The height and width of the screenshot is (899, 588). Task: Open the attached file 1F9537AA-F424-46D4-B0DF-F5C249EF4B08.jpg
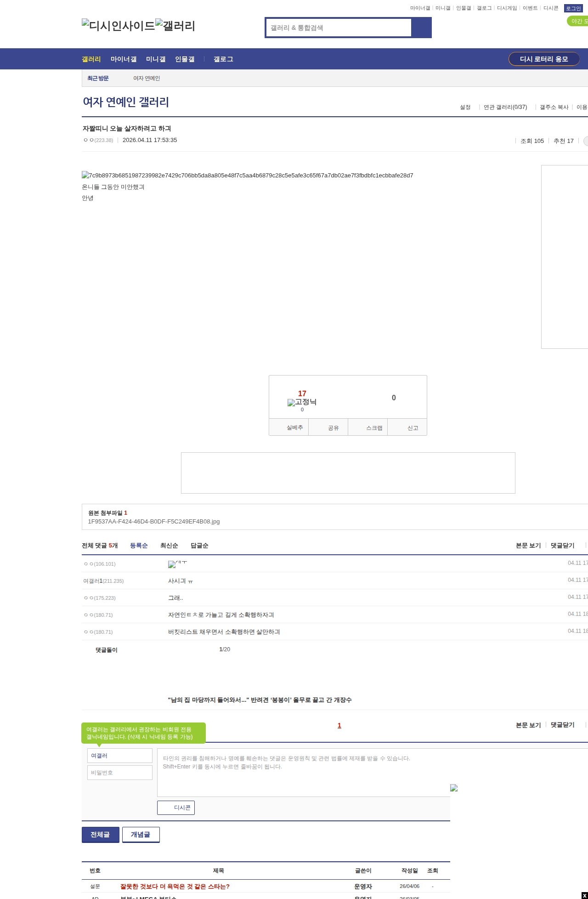(x=154, y=522)
